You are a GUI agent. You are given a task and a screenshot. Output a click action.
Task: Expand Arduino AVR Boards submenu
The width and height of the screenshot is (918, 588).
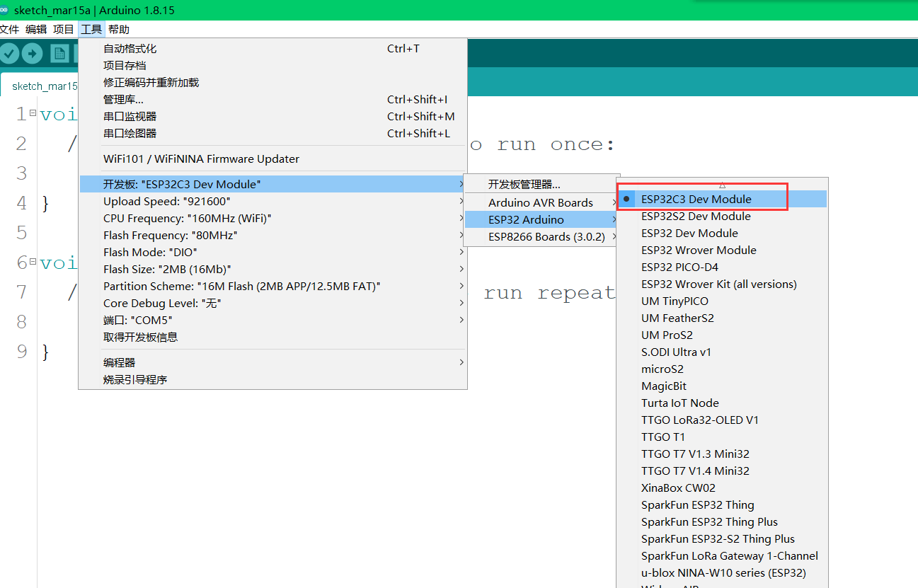point(541,203)
